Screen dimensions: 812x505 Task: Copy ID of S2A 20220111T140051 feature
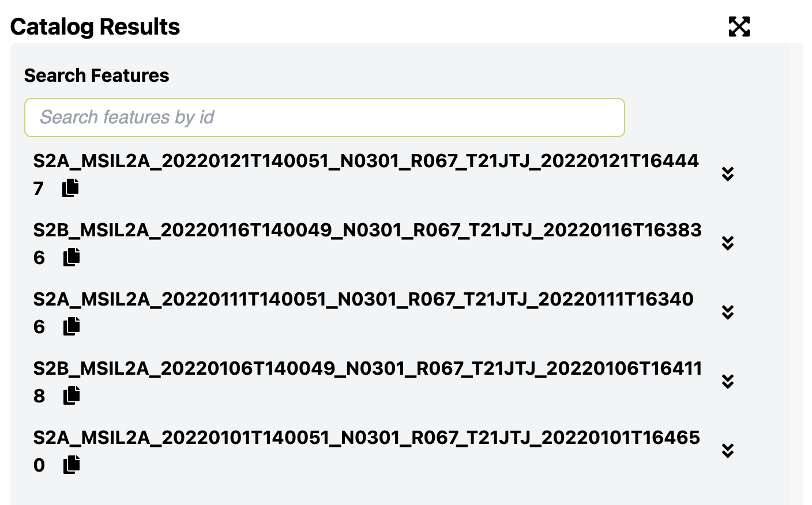(72, 326)
